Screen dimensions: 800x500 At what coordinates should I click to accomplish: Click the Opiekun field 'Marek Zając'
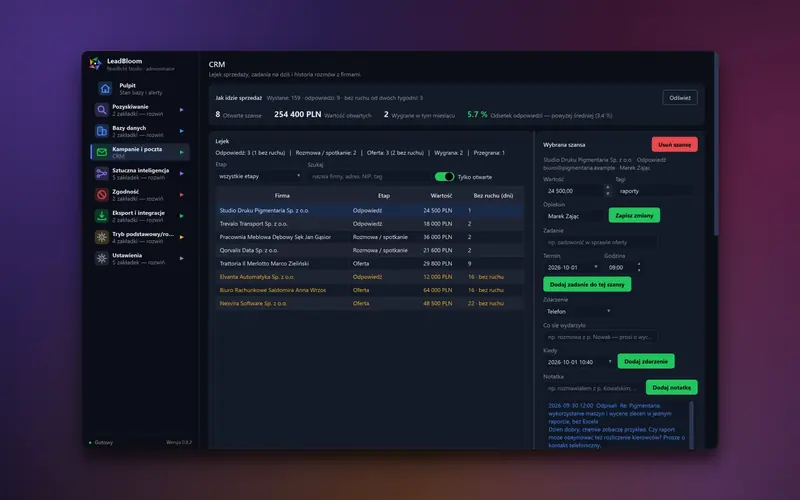coord(573,216)
